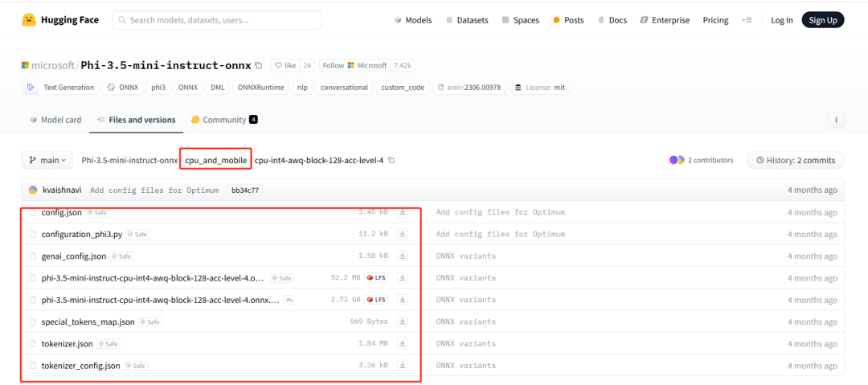This screenshot has height=385, width=868.
Task: Open the microsoft organization link
Action: [53, 65]
